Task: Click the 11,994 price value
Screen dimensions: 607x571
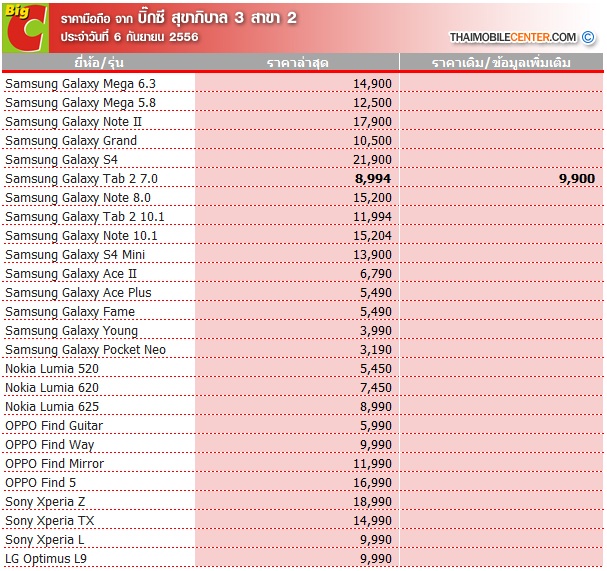Action: pyautogui.click(x=372, y=216)
